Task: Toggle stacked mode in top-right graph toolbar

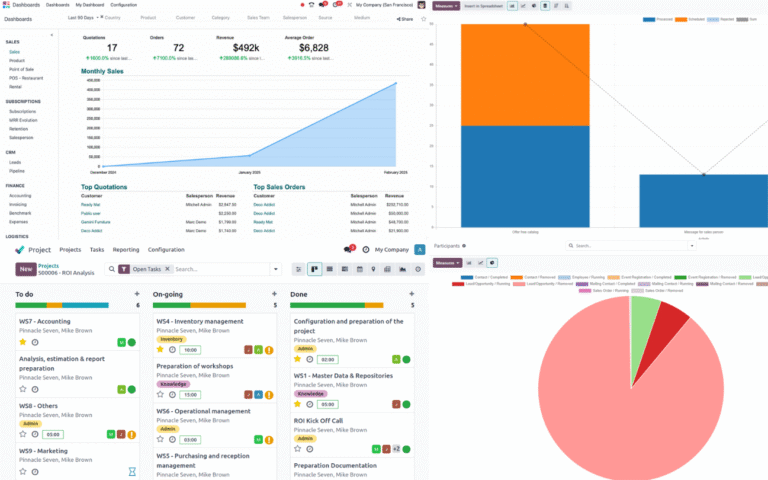Action: (545, 6)
